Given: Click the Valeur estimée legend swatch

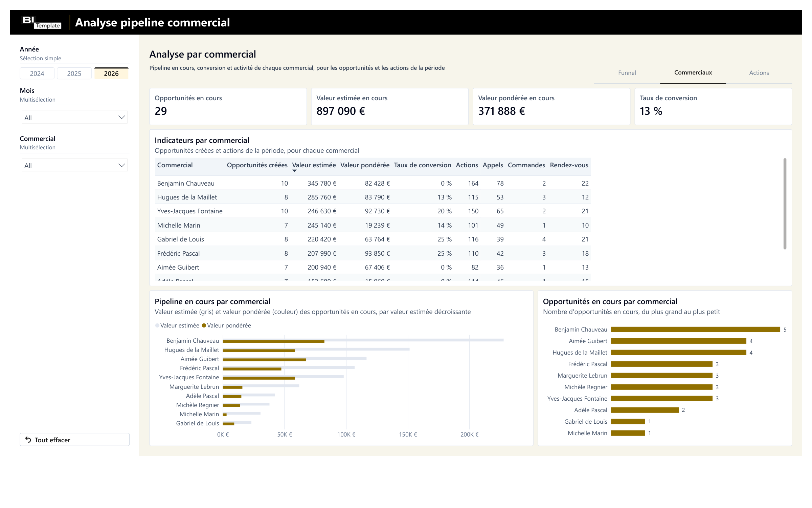Looking at the screenshot, I should (x=157, y=325).
